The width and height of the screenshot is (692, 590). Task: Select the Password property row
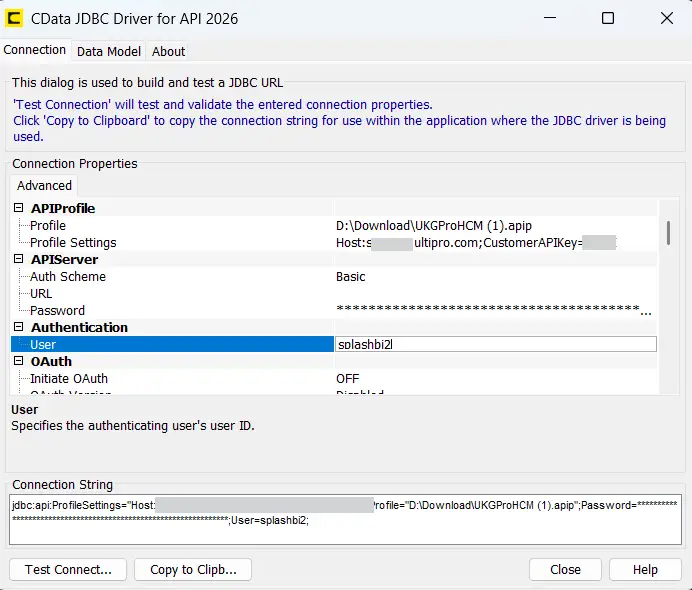334,310
